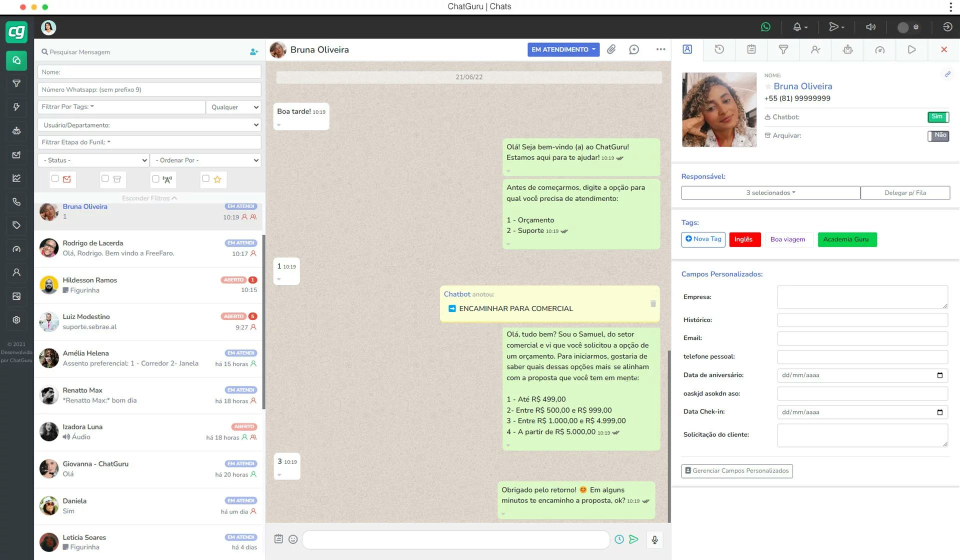Switch to the contact profile tab
Image resolution: width=960 pixels, height=560 pixels.
(687, 49)
